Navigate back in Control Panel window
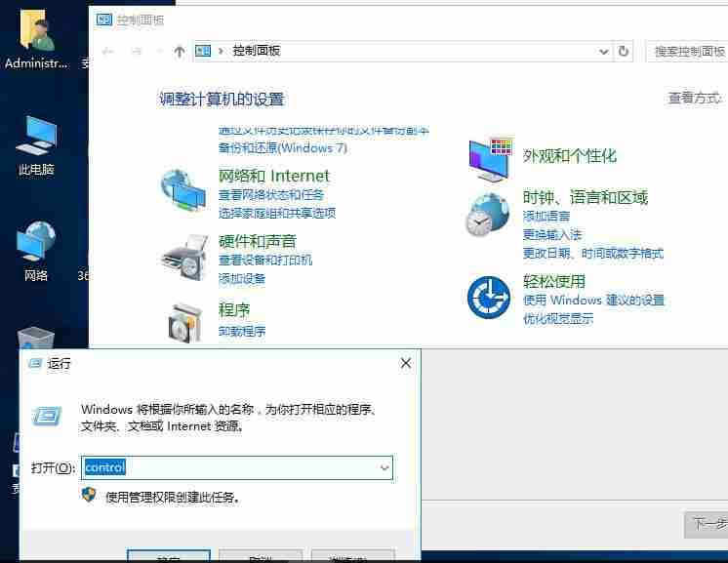Viewport: 728px width, 563px height. click(107, 52)
